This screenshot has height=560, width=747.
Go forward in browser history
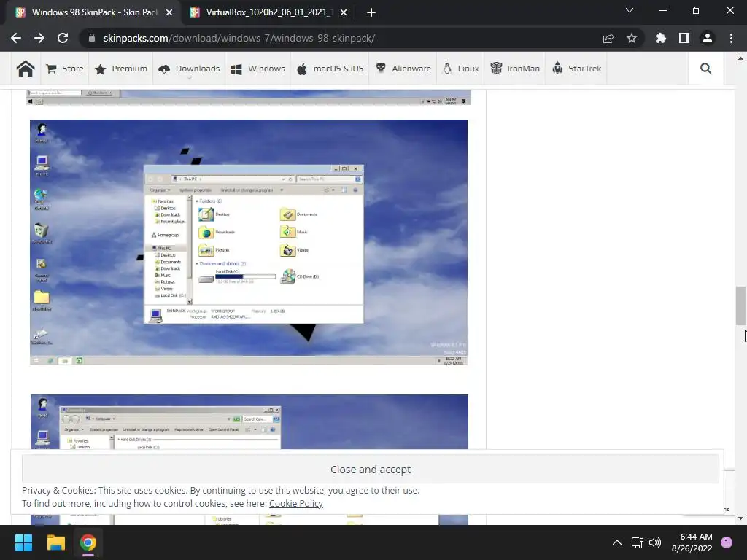39,38
